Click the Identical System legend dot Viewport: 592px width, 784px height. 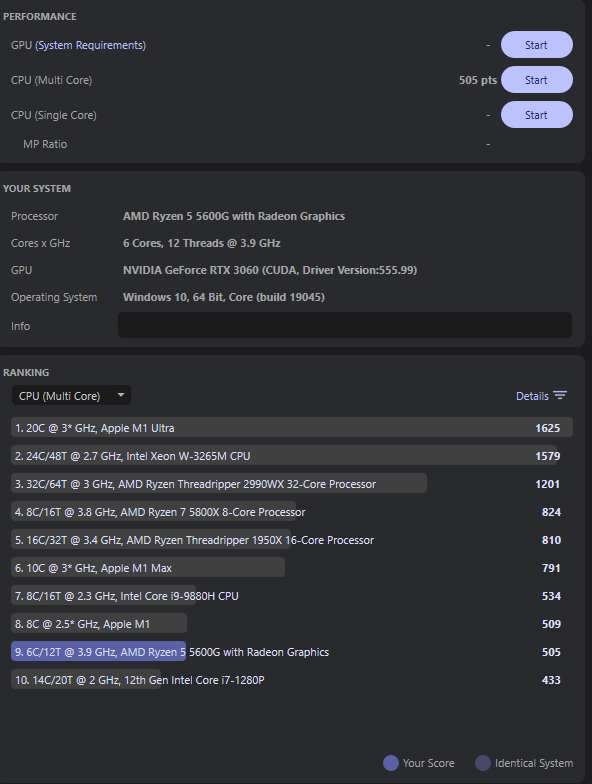[x=482, y=763]
